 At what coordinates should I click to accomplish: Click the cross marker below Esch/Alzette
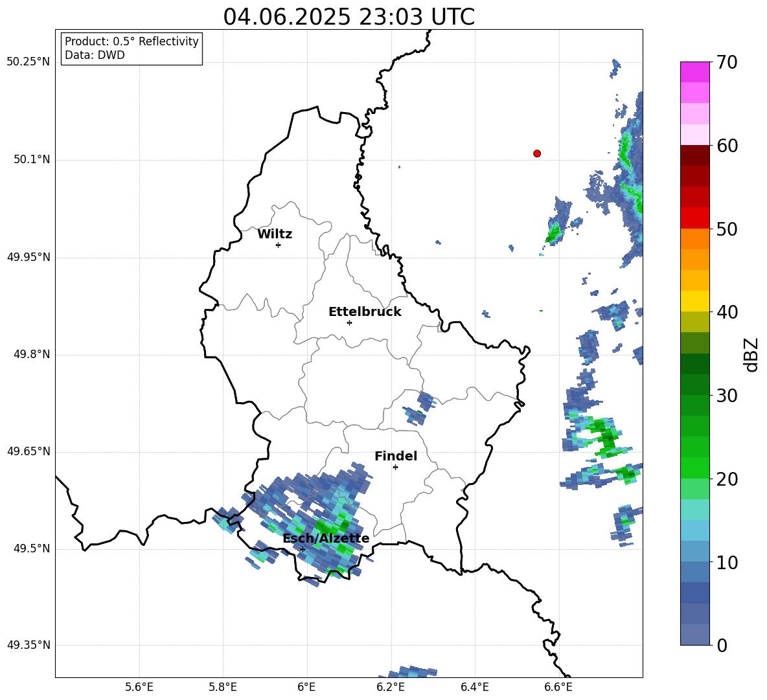pyautogui.click(x=303, y=549)
